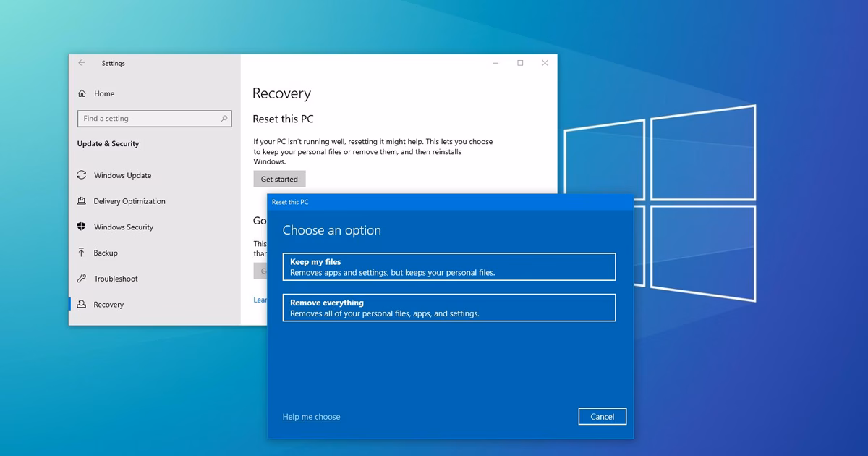Screen dimensions: 868x456
Task: Open Delivery Optimization icon in sidebar
Action: pos(82,201)
